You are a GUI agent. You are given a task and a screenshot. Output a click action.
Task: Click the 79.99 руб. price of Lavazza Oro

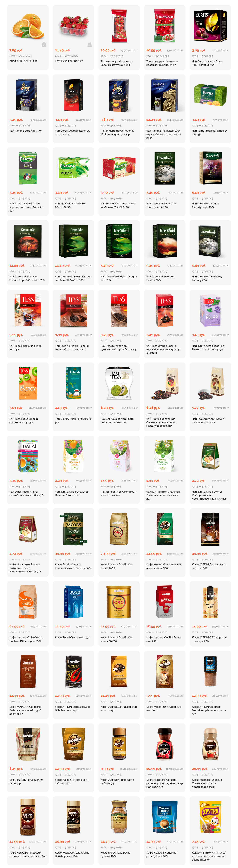click(108, 553)
